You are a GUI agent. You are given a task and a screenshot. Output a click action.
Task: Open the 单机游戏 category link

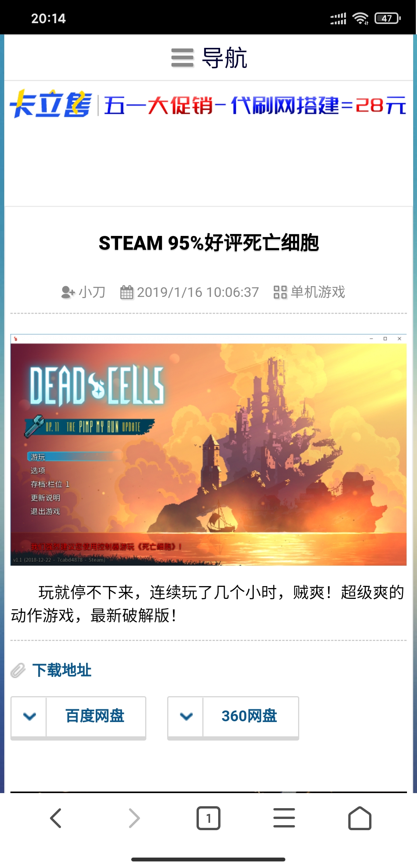coord(318,292)
